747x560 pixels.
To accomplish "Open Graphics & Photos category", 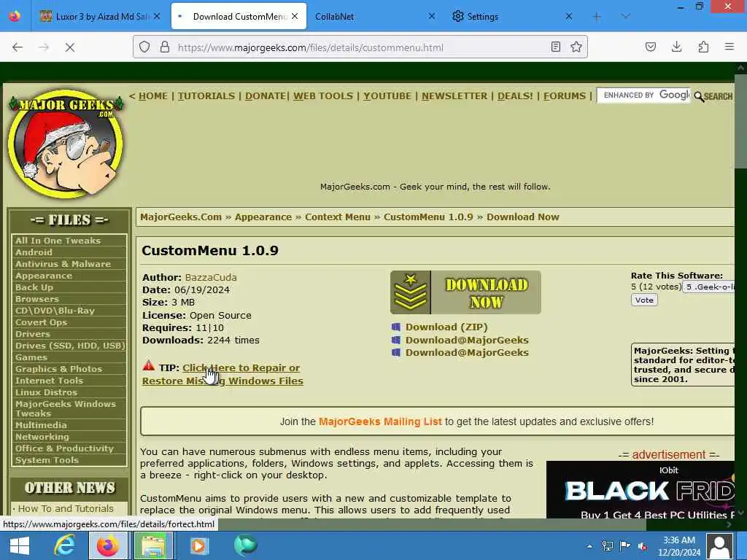I will pyautogui.click(x=58, y=369).
